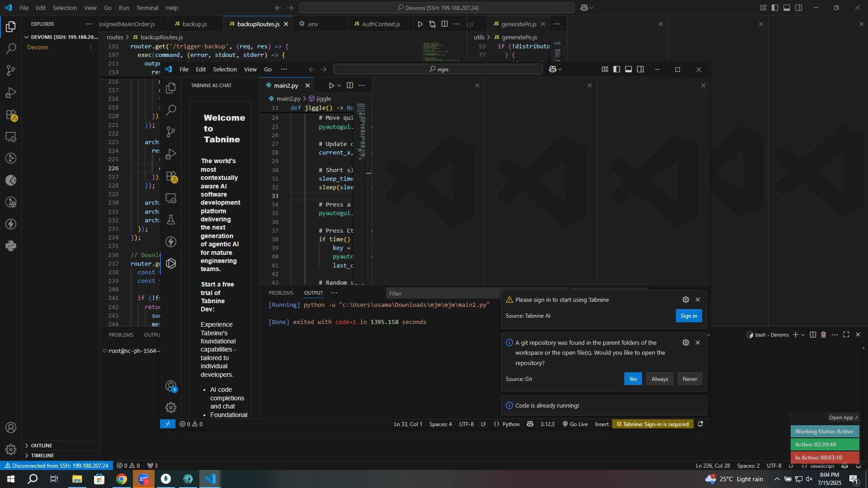
Task: Split the main2.py editor to the right
Action: click(x=350, y=85)
